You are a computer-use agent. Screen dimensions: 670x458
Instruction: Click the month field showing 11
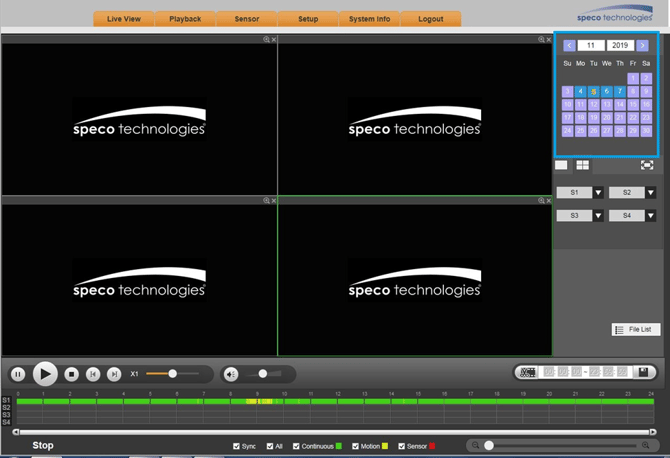pos(591,45)
